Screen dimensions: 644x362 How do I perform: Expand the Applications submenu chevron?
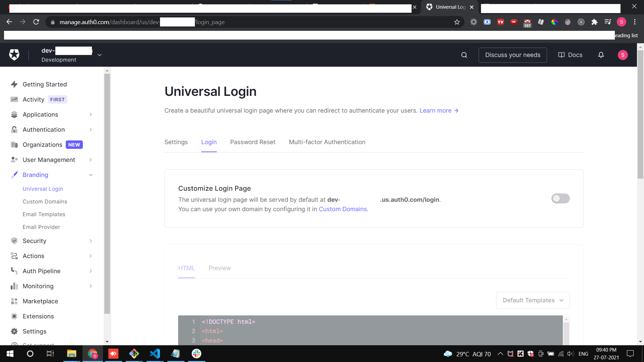tap(91, 115)
